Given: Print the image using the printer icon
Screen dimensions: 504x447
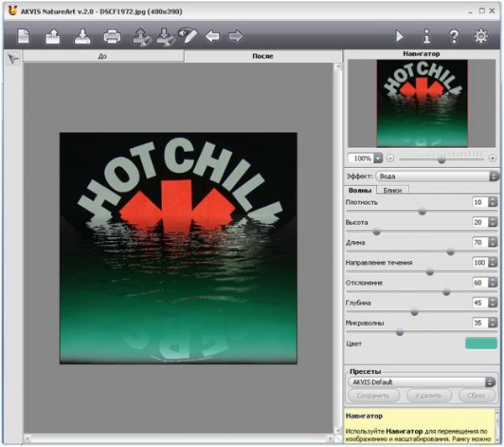Looking at the screenshot, I should click(x=112, y=36).
